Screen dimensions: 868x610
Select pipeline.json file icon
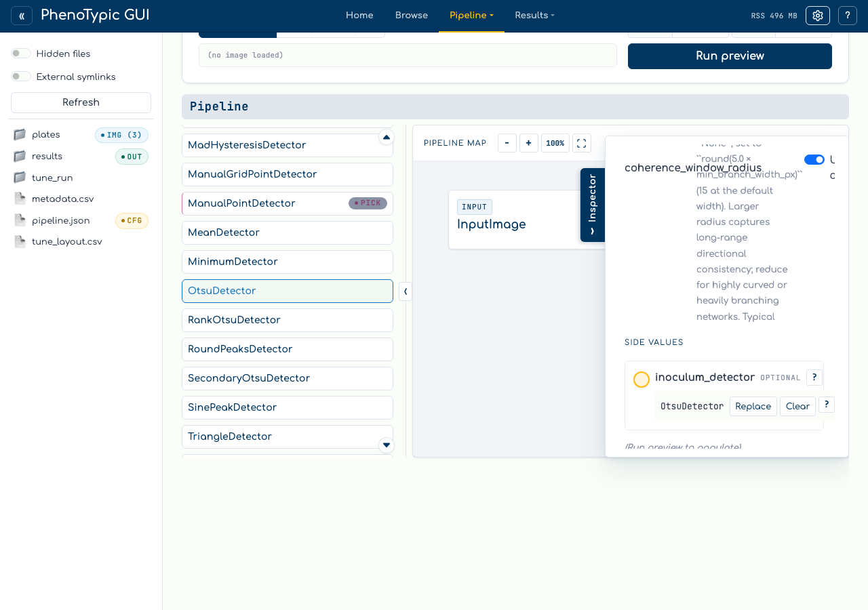(x=20, y=220)
